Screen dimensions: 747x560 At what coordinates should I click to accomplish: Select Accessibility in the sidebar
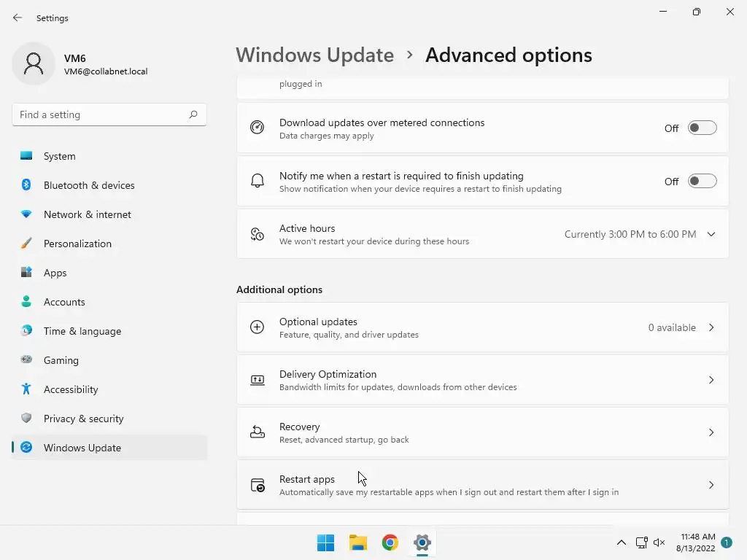point(109,389)
